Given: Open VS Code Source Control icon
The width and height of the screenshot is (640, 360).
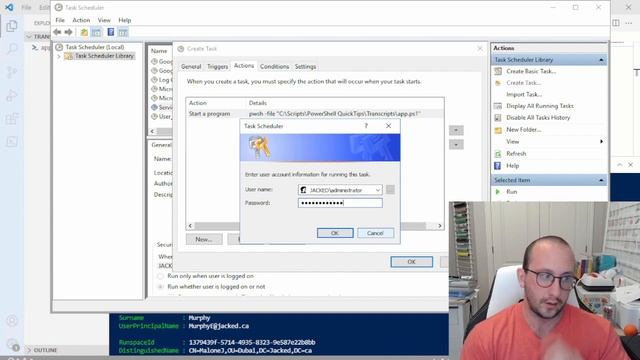Looking at the screenshot, I should [12, 72].
